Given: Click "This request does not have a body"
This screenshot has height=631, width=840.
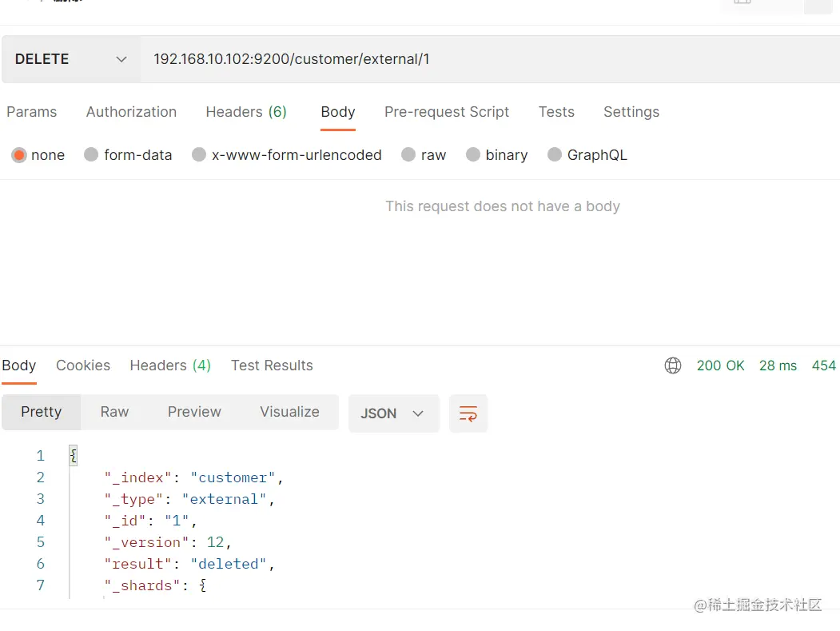Looking at the screenshot, I should 503,206.
